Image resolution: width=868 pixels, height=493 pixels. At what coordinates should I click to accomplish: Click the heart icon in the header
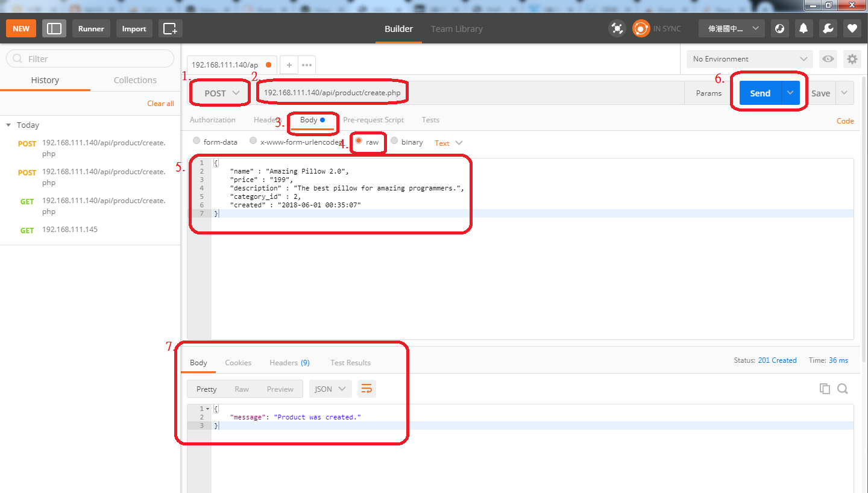[852, 28]
